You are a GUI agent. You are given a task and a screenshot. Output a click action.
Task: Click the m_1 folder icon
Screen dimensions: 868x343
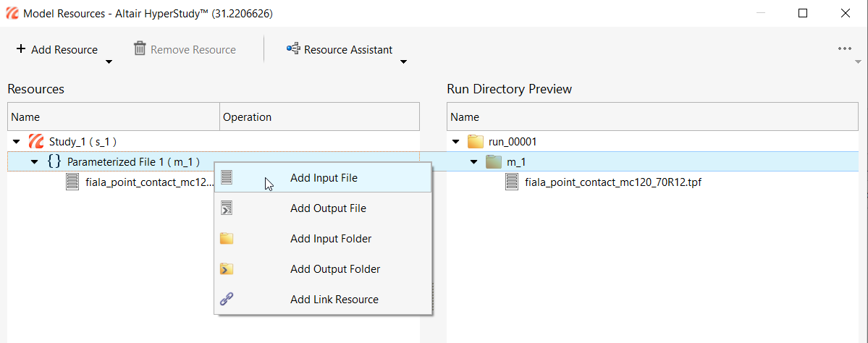[x=493, y=161]
